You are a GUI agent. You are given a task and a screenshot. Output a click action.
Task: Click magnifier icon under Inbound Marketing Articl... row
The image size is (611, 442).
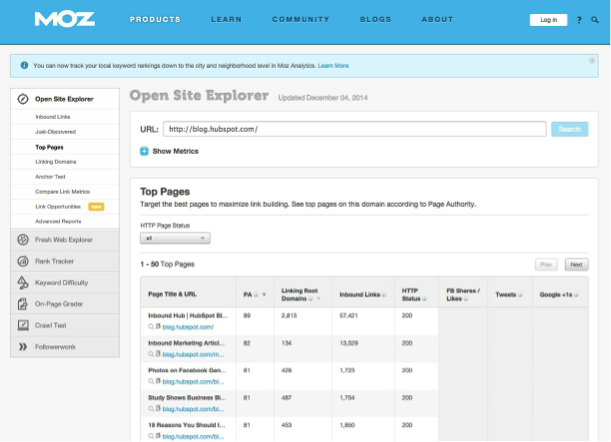pyautogui.click(x=151, y=354)
